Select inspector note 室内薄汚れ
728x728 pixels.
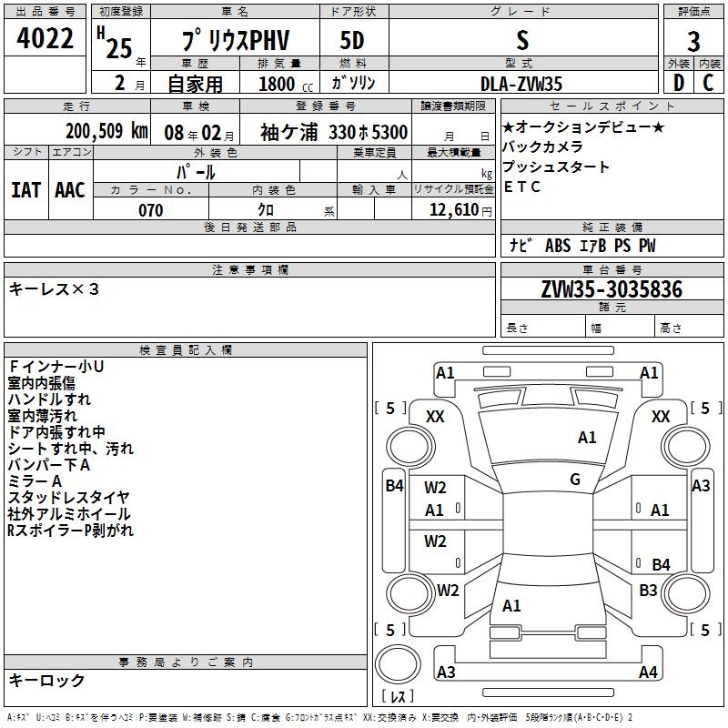point(42,416)
